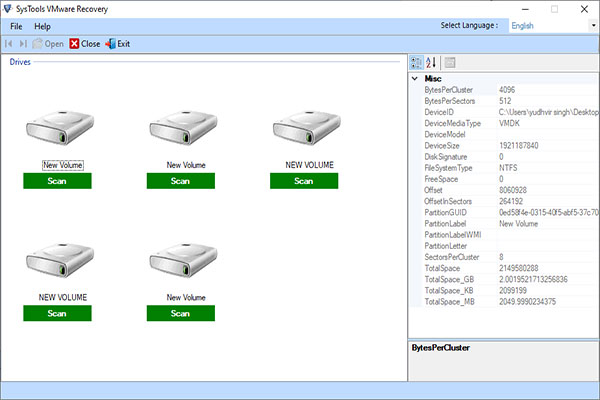Select the first drive icon, labeled New Volume
This screenshot has height=400, width=600.
click(x=60, y=128)
